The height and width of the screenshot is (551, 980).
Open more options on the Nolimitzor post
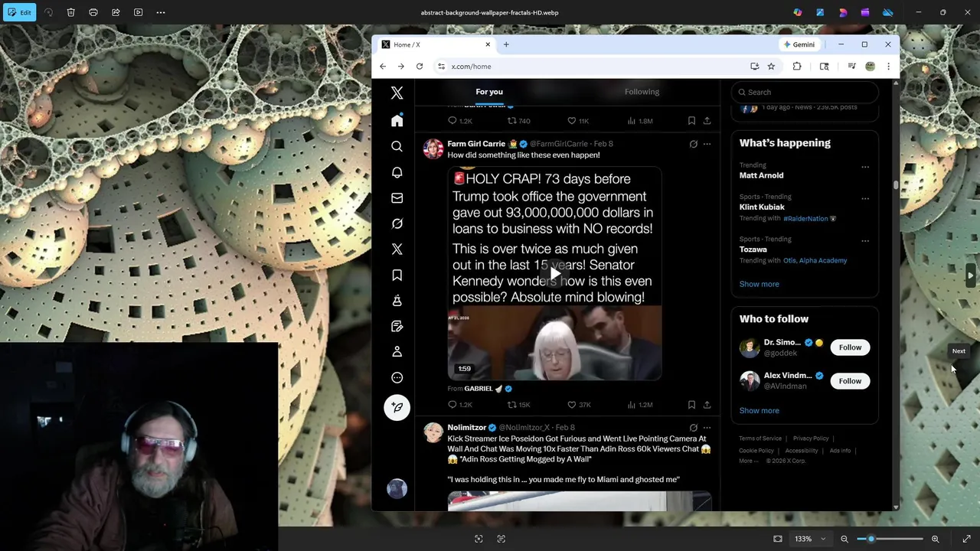pyautogui.click(x=707, y=428)
